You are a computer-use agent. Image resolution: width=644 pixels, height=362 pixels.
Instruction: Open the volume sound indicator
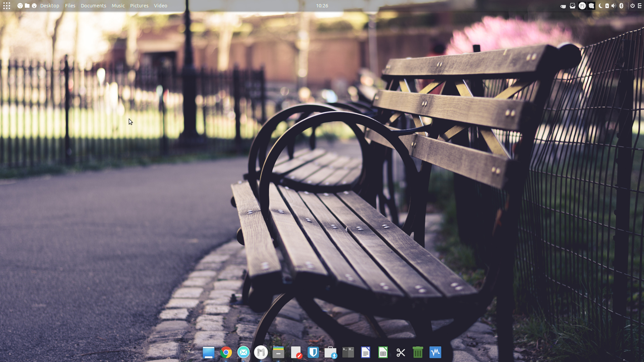[x=614, y=6]
